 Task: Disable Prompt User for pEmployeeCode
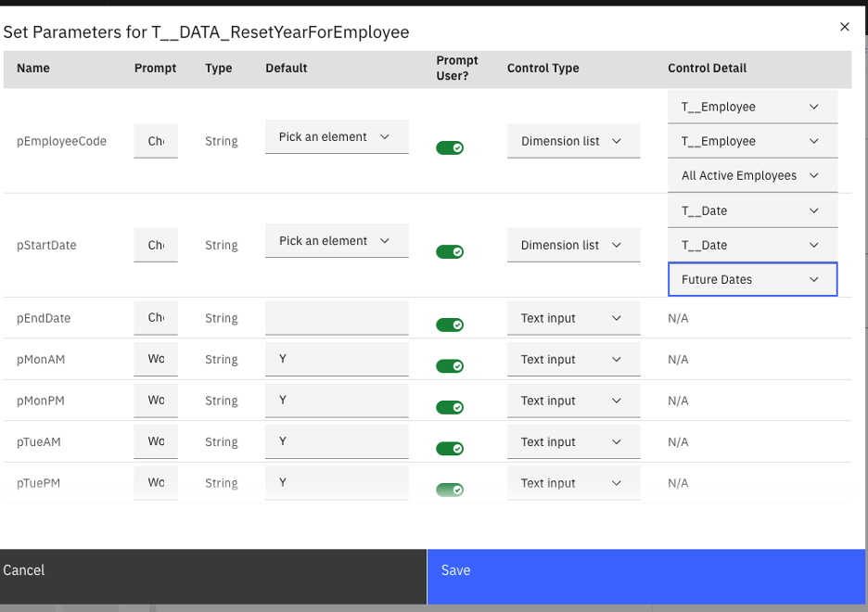tap(450, 147)
